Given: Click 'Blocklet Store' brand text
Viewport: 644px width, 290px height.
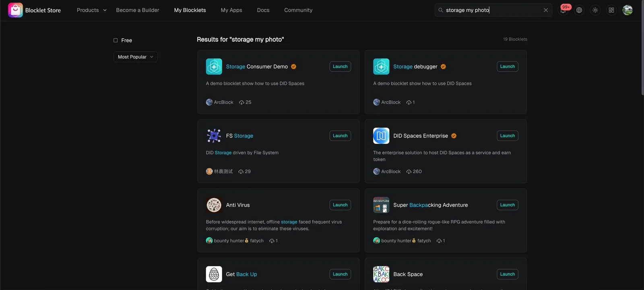Looking at the screenshot, I should point(43,10).
